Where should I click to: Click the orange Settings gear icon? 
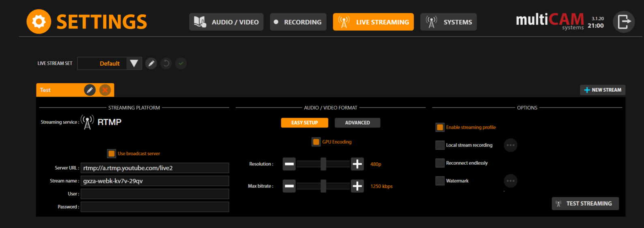pos(39,22)
